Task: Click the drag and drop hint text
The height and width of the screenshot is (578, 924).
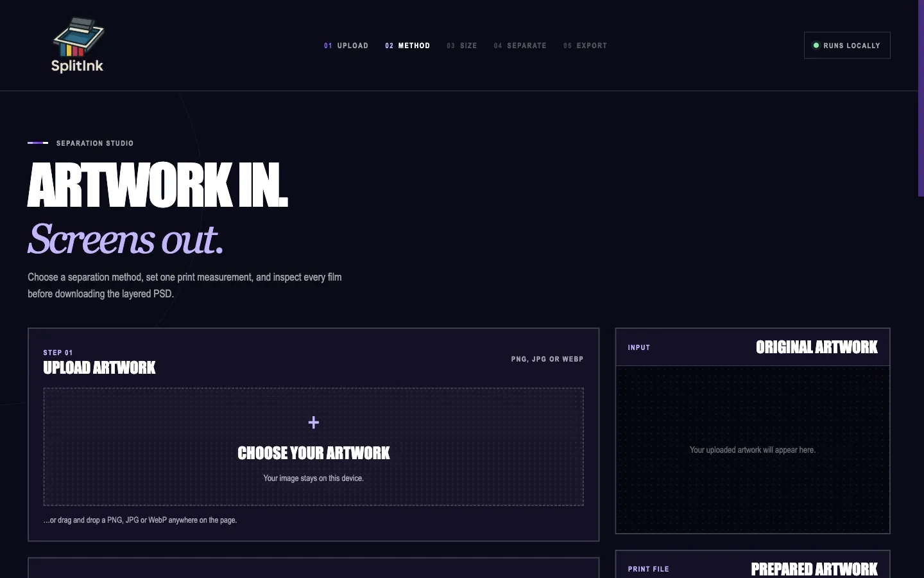Action: [140, 520]
